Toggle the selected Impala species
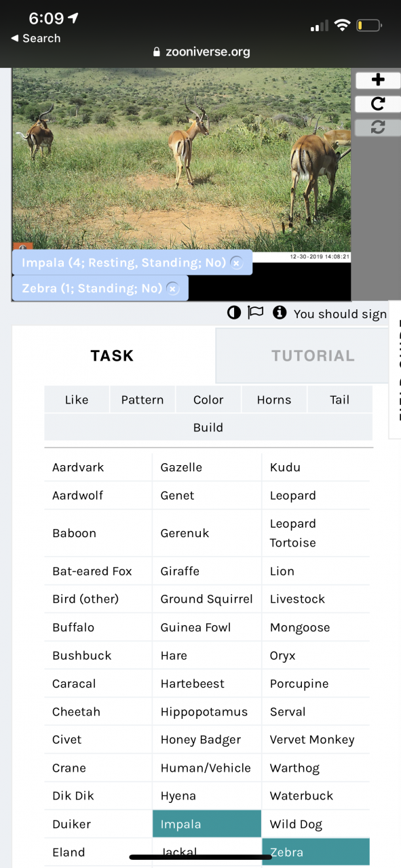The width and height of the screenshot is (401, 868). pos(207,824)
